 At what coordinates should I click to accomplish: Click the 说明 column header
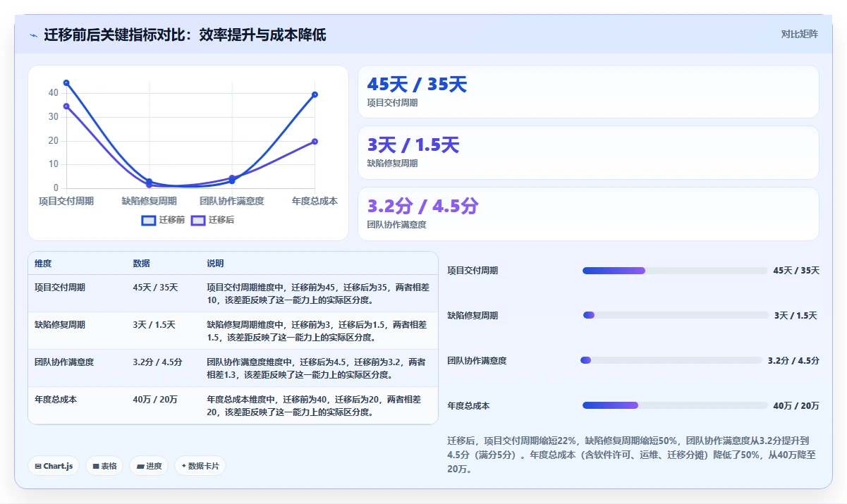click(x=215, y=264)
